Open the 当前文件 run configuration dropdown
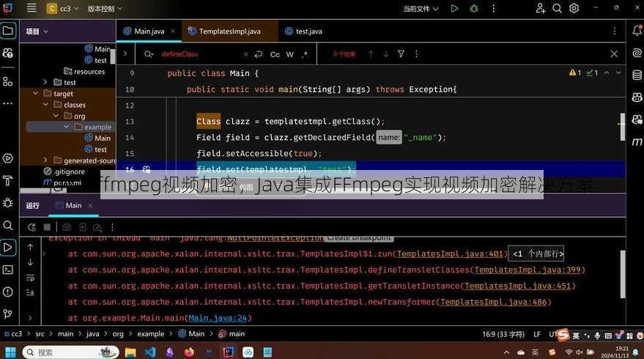Image resolution: width=644 pixels, height=359 pixels. [421, 9]
